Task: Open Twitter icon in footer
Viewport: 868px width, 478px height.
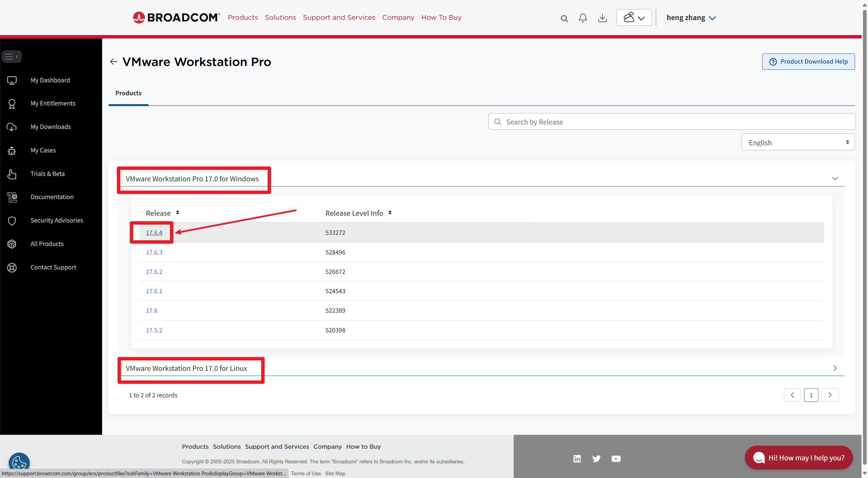Action: click(596, 459)
